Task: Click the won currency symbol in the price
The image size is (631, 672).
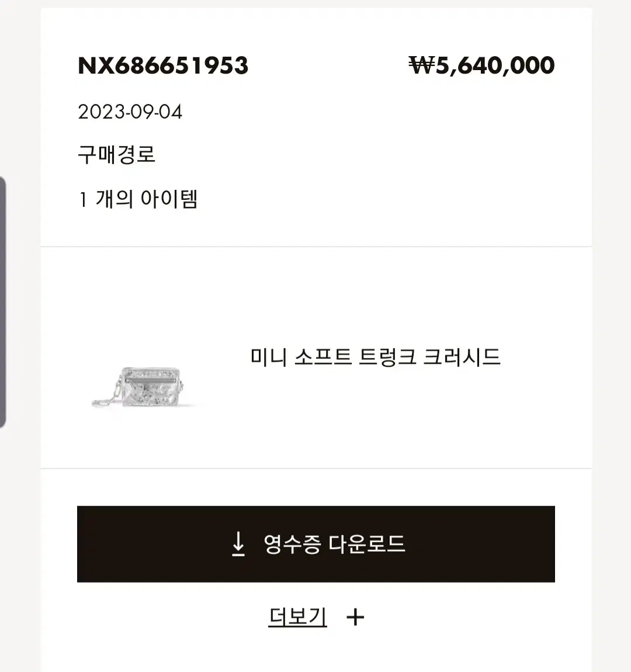Action: click(x=421, y=65)
